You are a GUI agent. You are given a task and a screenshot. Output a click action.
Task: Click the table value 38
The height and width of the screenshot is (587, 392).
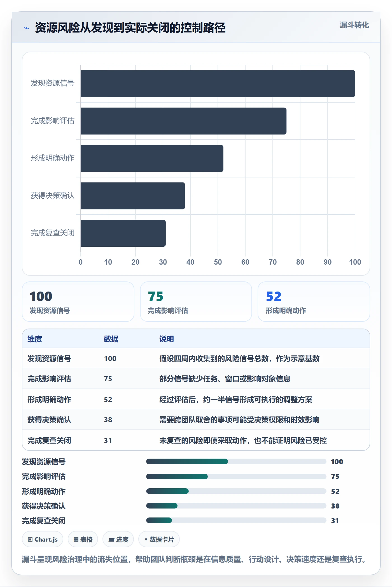(x=108, y=420)
